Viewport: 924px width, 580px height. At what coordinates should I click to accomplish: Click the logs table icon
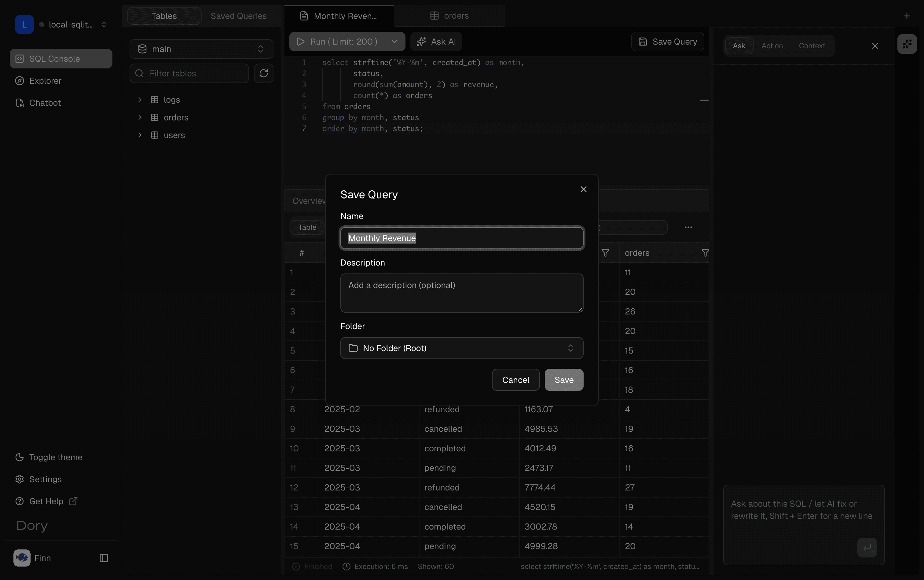point(155,100)
